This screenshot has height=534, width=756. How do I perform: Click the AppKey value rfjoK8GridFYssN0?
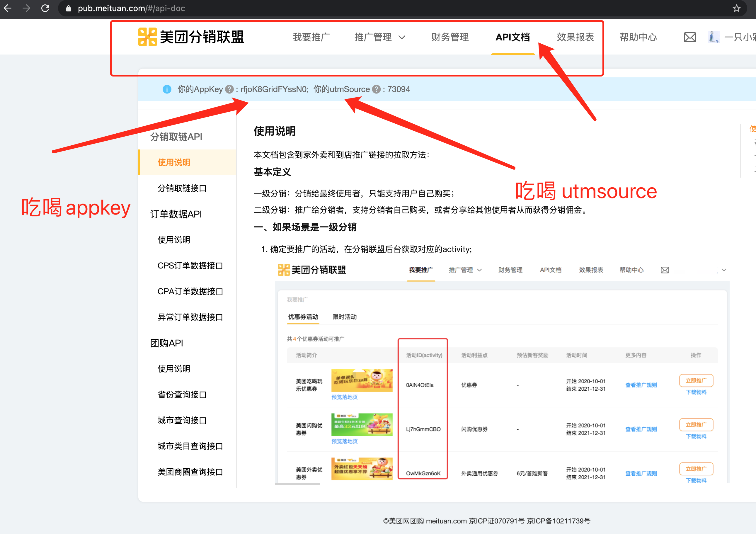274,89
